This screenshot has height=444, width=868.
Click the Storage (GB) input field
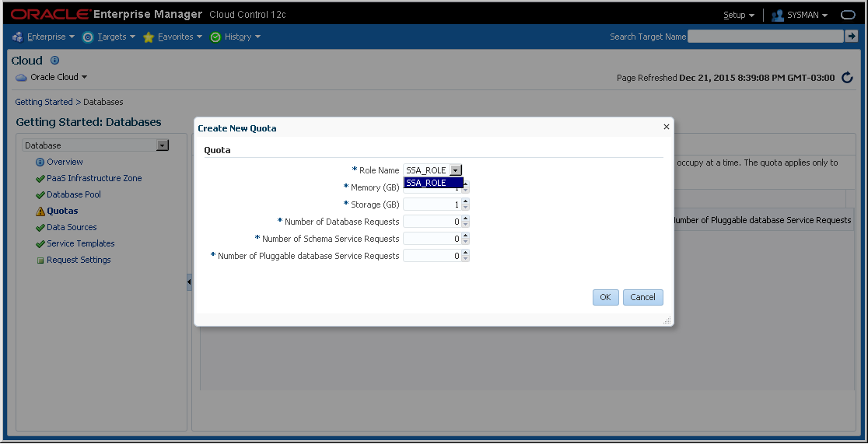pos(432,205)
